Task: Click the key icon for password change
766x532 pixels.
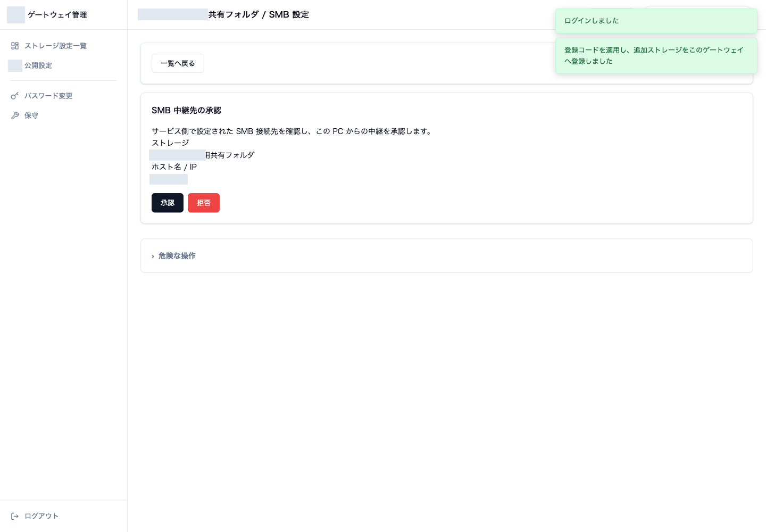Action: pyautogui.click(x=15, y=96)
